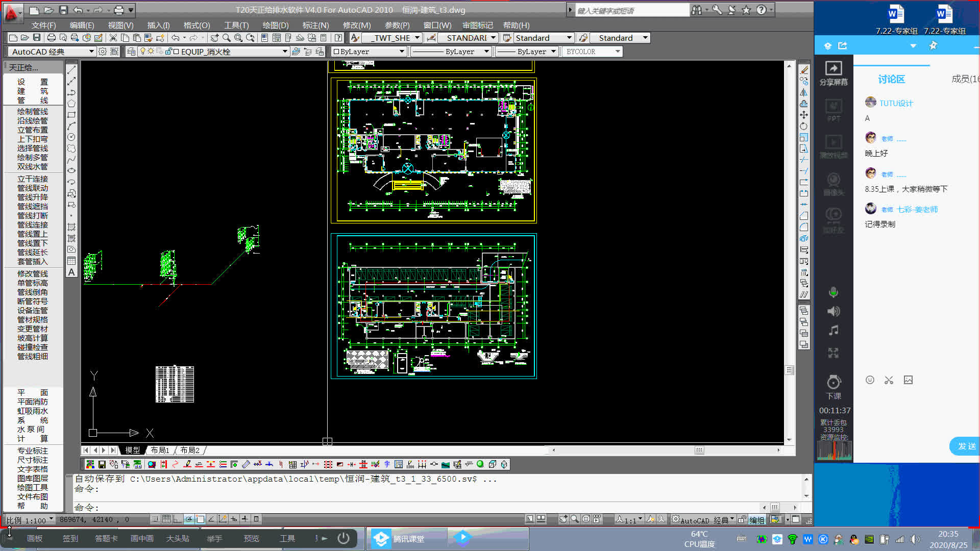Click the Save icon in the standard toolbar
980x551 pixels.
click(37, 38)
